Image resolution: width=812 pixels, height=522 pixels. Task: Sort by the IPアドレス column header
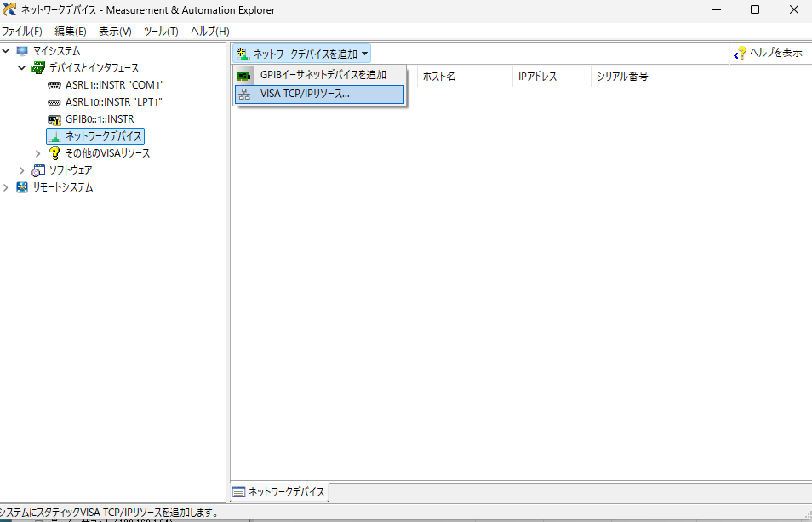coord(552,77)
